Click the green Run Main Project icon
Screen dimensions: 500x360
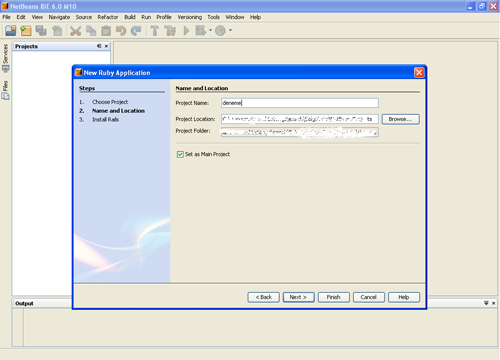click(186, 31)
